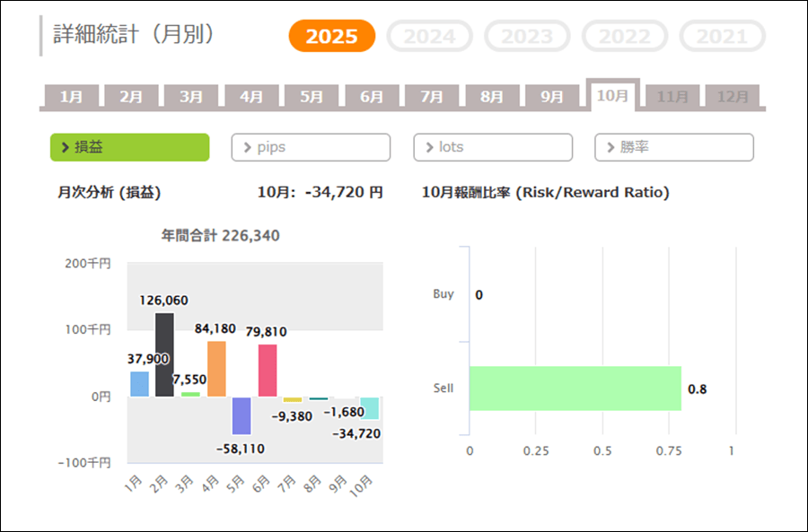
Task: Click the active 10月 tab
Action: click(x=612, y=96)
